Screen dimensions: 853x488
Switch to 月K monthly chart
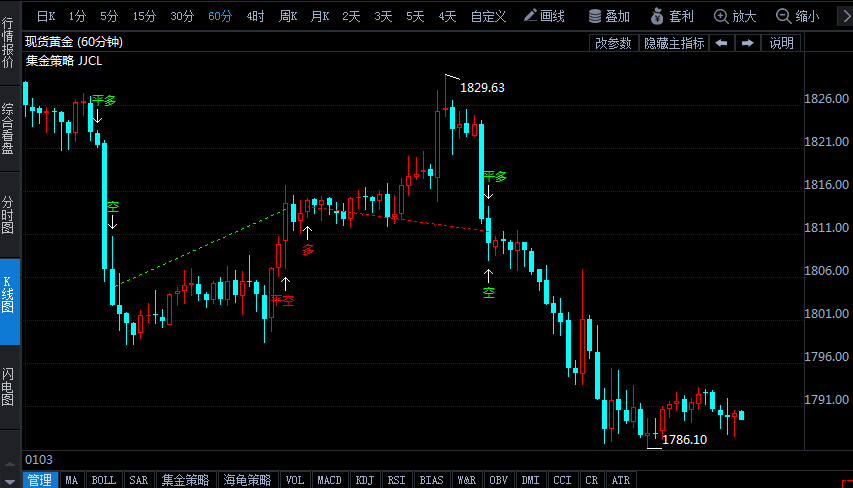[x=320, y=16]
